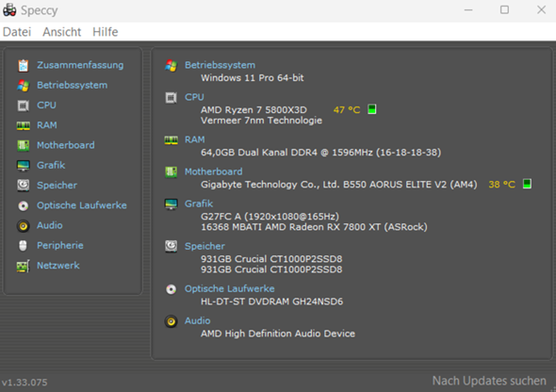Screen dimensions: 556x392
Task: Click the Motherboard icon in summary panel
Action: pos(171,172)
